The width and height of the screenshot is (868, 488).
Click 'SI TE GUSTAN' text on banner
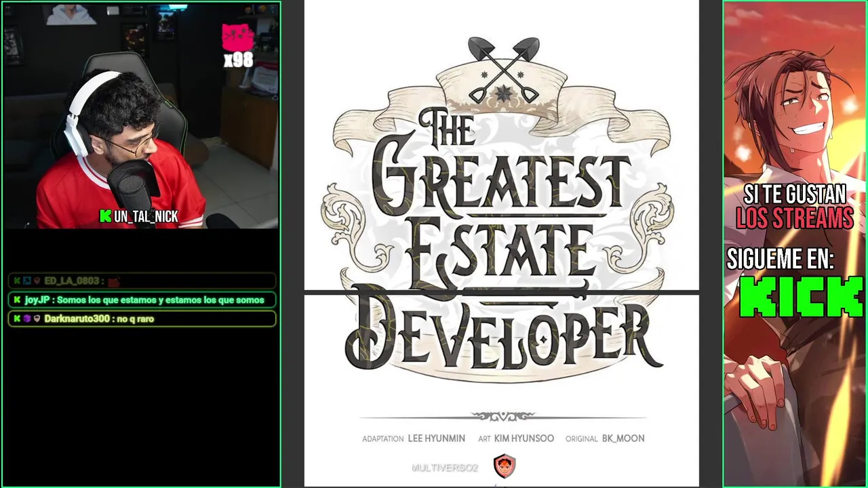(x=795, y=195)
